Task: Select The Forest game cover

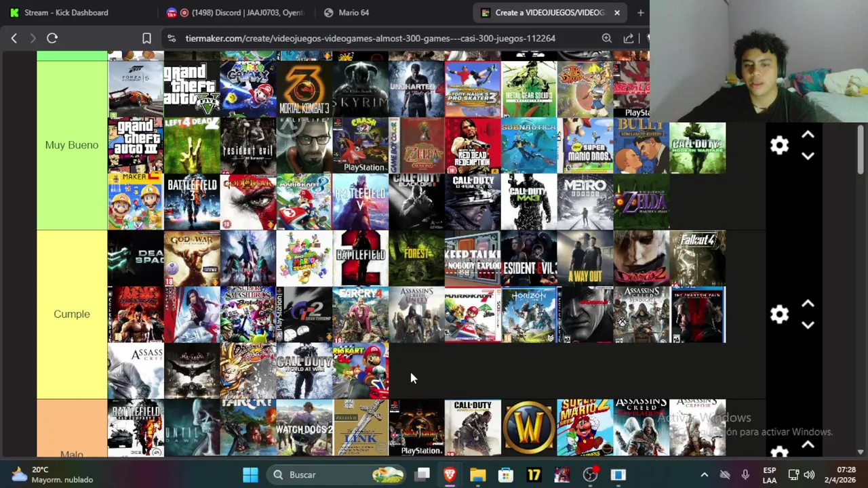Action: (x=416, y=258)
